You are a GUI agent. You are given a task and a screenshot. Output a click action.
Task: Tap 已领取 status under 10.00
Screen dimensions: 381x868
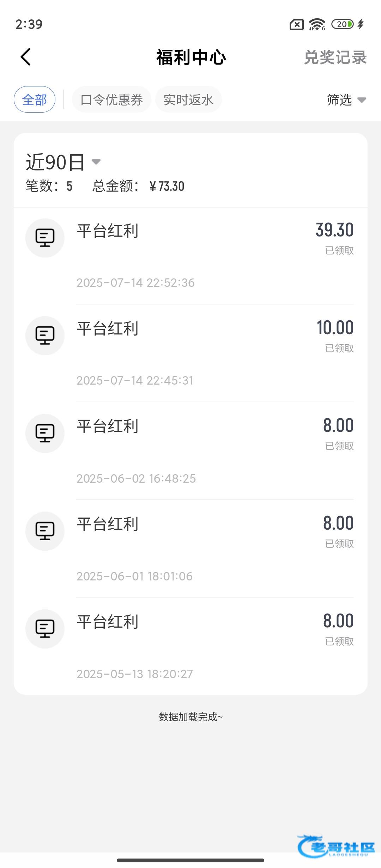339,348
